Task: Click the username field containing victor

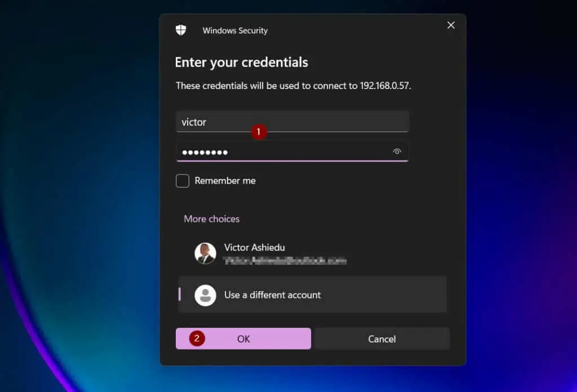Action: tap(292, 122)
